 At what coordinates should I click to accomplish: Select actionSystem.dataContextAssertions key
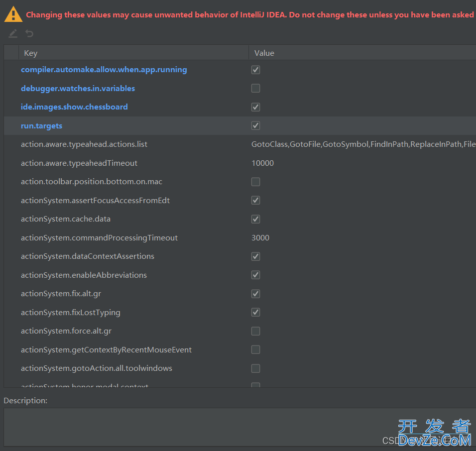(x=88, y=256)
